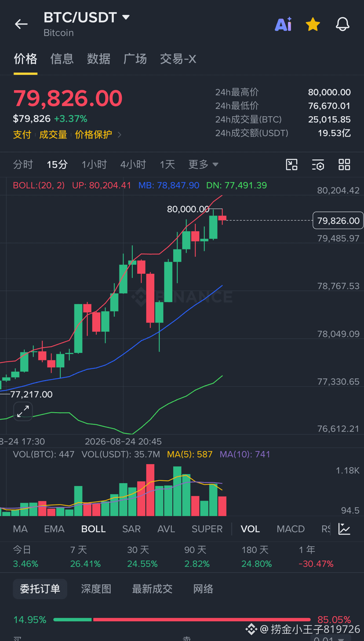Tap the MB: 78,847.90 band value

[x=169, y=185]
